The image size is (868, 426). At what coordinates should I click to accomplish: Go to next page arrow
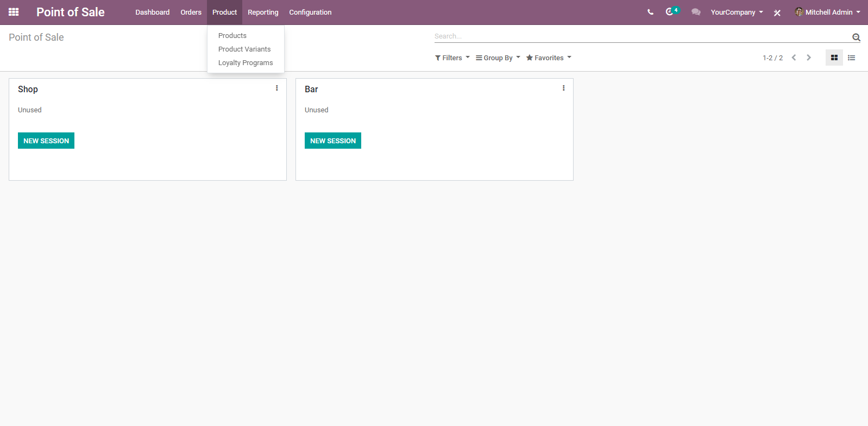coord(809,58)
